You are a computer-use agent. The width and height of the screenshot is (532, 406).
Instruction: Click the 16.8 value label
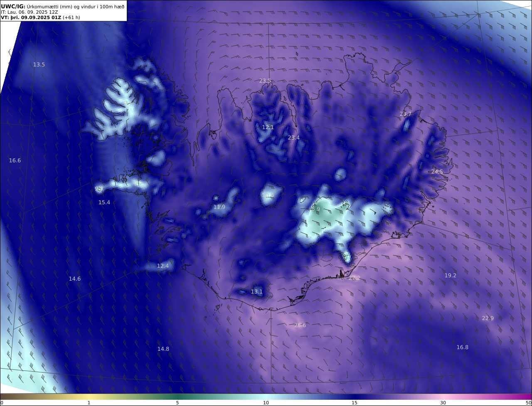[463, 347]
